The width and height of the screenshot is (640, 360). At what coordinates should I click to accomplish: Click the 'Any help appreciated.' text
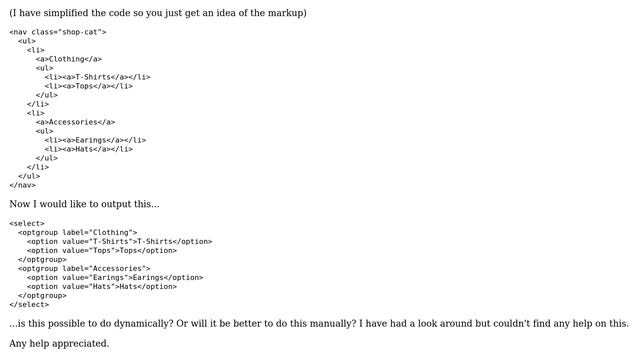59,343
